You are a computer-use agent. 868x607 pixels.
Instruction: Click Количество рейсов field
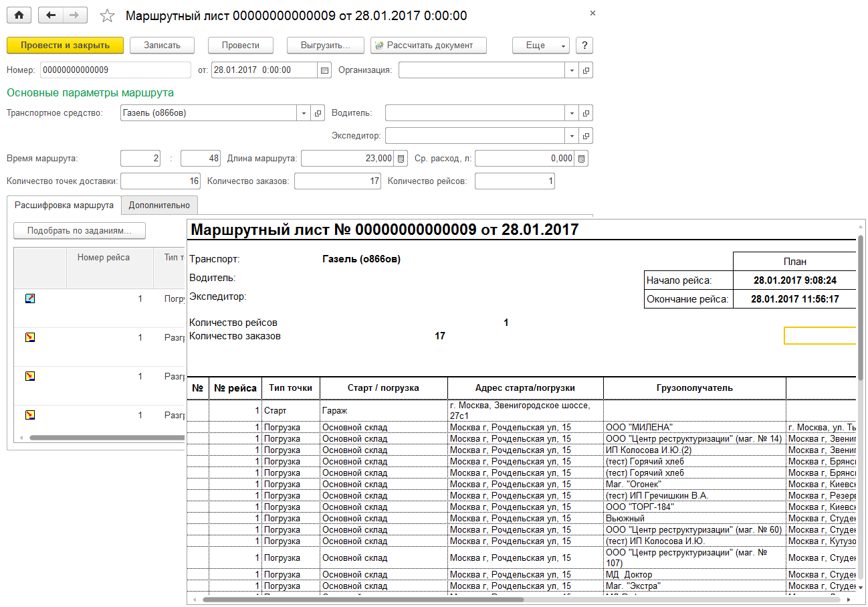pyautogui.click(x=515, y=181)
